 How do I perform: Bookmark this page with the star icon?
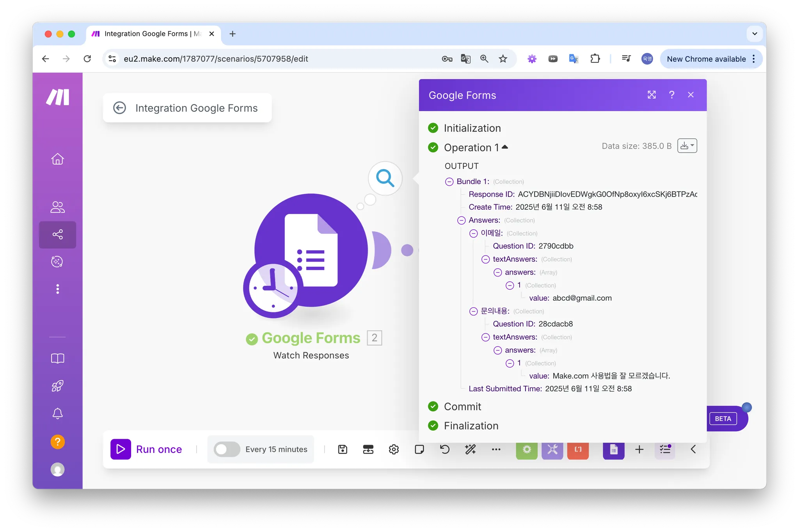(503, 59)
